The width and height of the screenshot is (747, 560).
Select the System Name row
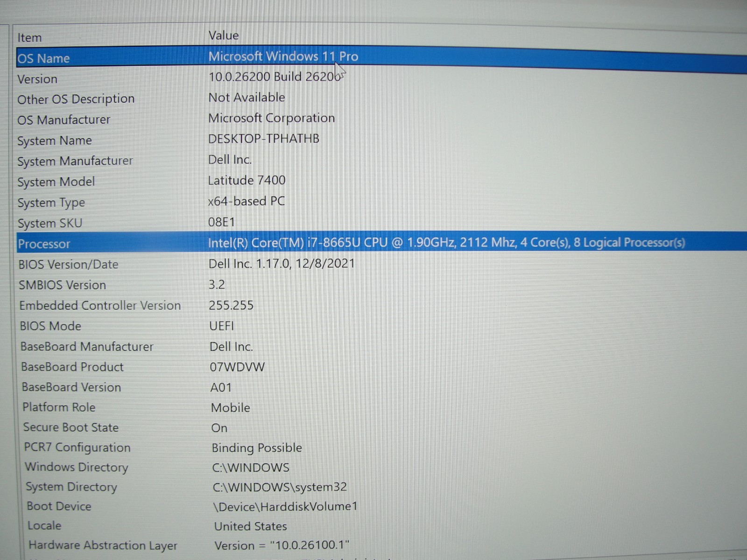pyautogui.click(x=54, y=140)
